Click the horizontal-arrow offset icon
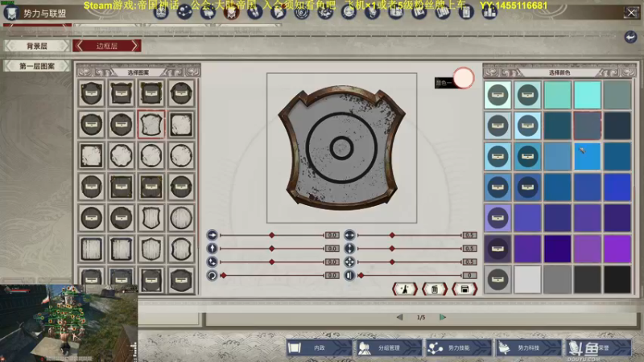 click(212, 235)
